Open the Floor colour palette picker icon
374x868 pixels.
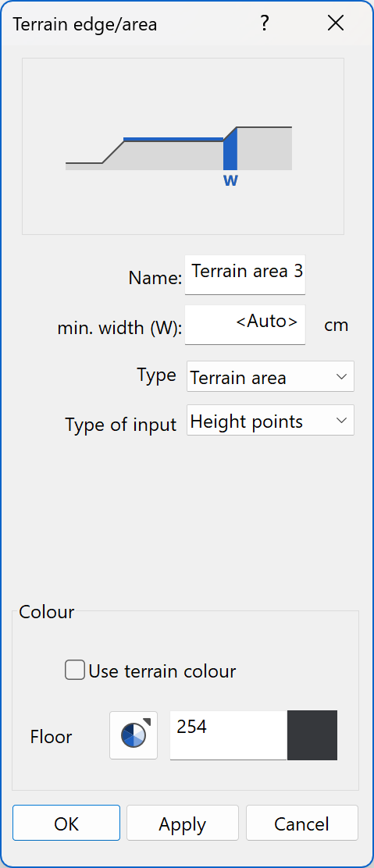(134, 735)
